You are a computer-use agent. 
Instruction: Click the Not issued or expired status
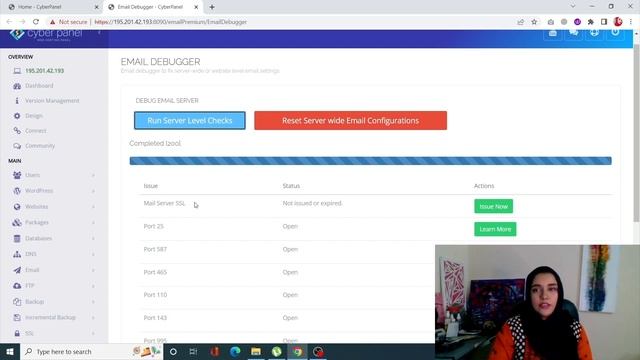point(312,203)
